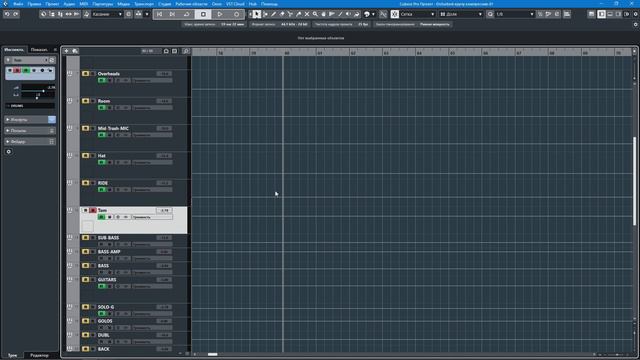Select the RIDE track name
Screen dimensions: 640x360
(x=103, y=183)
